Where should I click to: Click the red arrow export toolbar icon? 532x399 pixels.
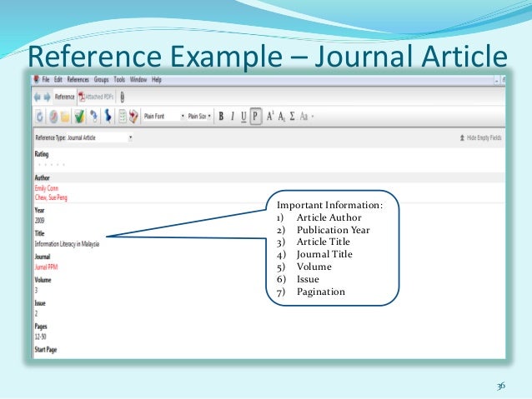click(x=133, y=117)
